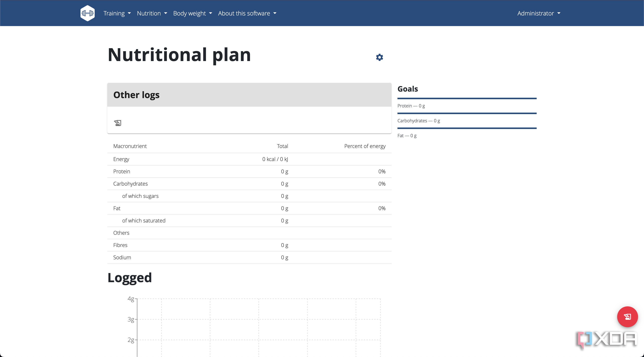Open the gear settings icon beside Nutritional plan
This screenshot has width=644, height=357.
click(x=380, y=57)
